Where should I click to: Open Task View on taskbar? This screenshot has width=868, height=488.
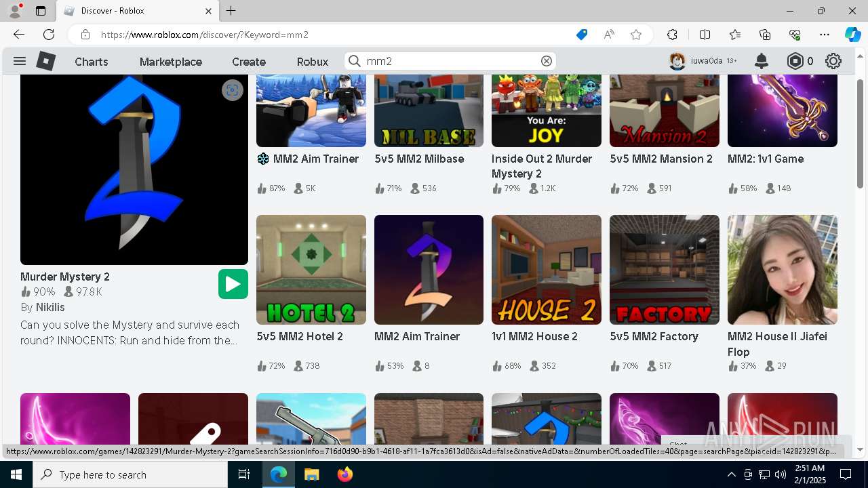pyautogui.click(x=244, y=474)
